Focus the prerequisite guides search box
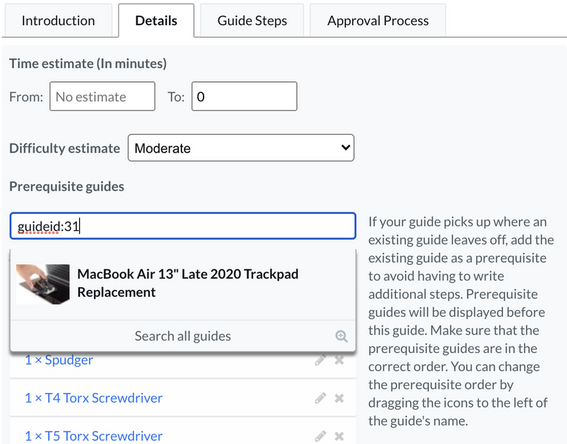The image size is (567, 444). (183, 226)
